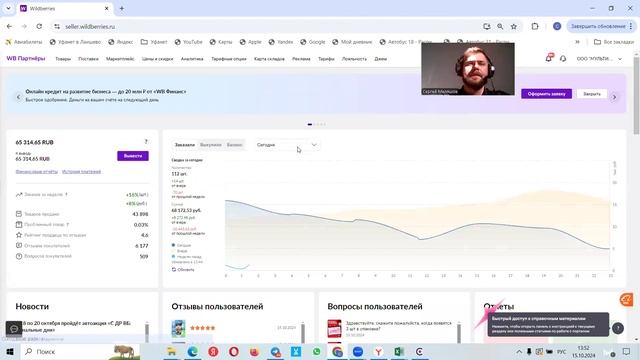The height and width of the screenshot is (360, 640).
Task: Click the Вывести balance button
Action: tap(133, 156)
